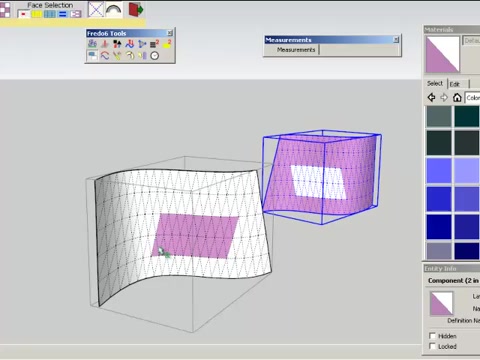Switch to the Edit tab in Materials

(x=455, y=84)
